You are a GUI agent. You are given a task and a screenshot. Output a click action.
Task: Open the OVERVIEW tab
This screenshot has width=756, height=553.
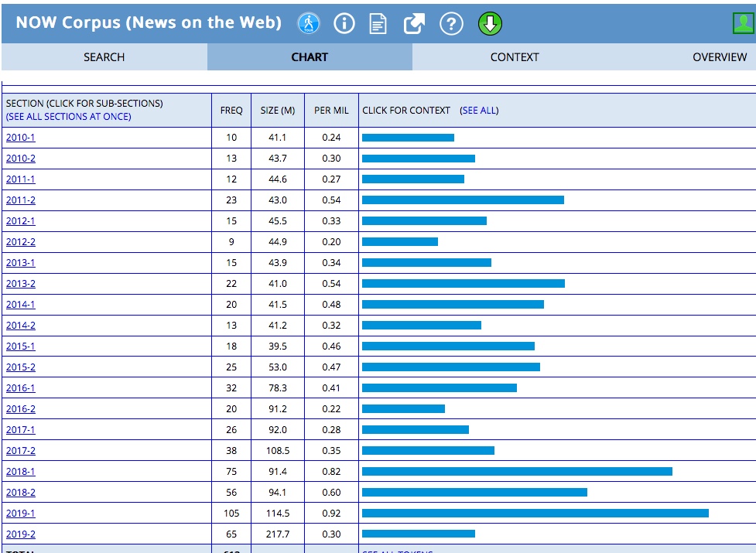720,56
